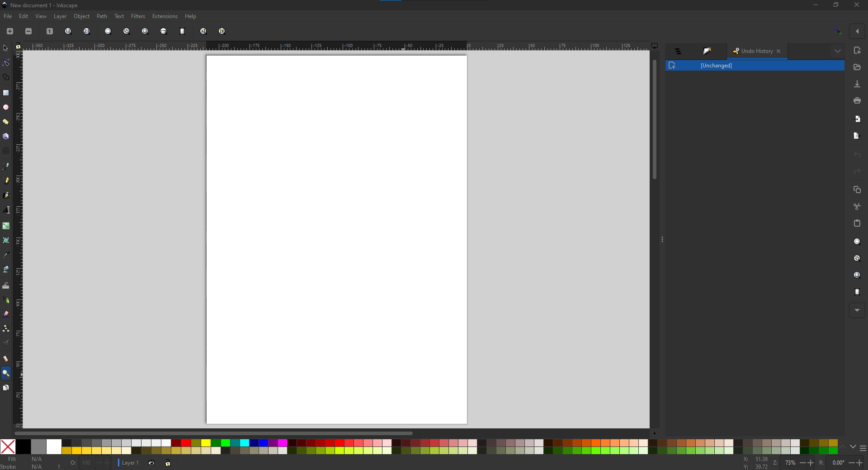
Task: Select the Eraser tool
Action: coord(6,314)
